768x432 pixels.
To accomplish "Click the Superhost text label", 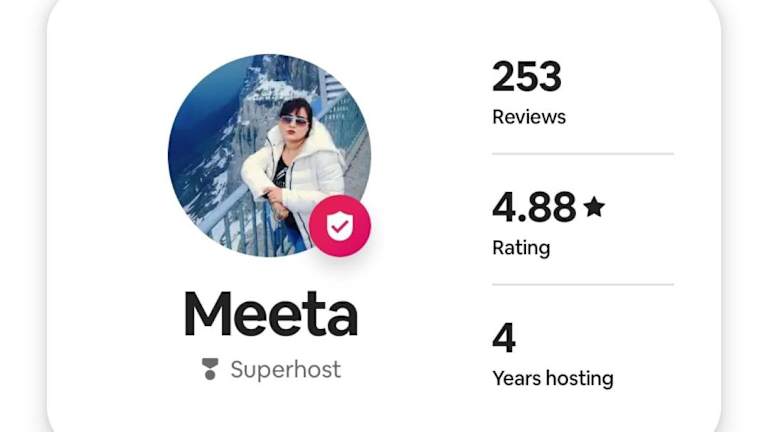I will (285, 370).
